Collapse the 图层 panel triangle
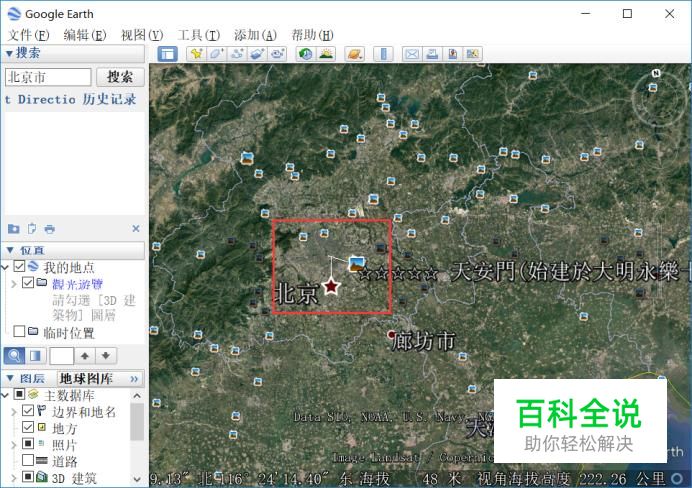 click(x=10, y=378)
